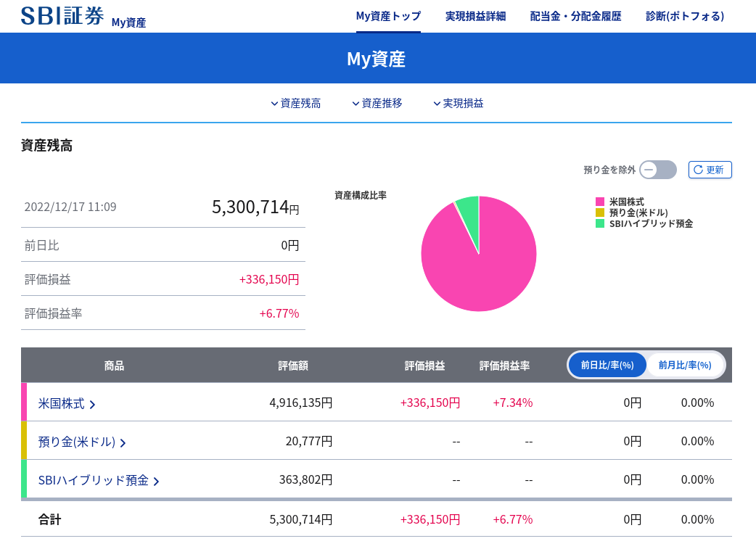Screen dimensions: 756x557
Task: Open the My資産トップ tab
Action: point(388,17)
